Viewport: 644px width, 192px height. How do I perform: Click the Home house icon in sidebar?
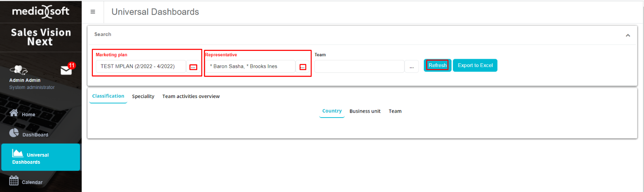pos(14,113)
